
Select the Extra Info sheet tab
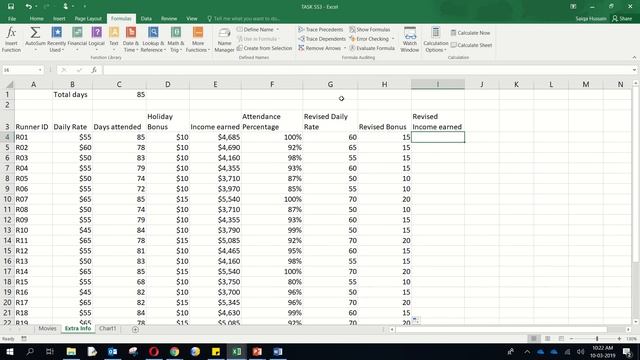[78, 328]
